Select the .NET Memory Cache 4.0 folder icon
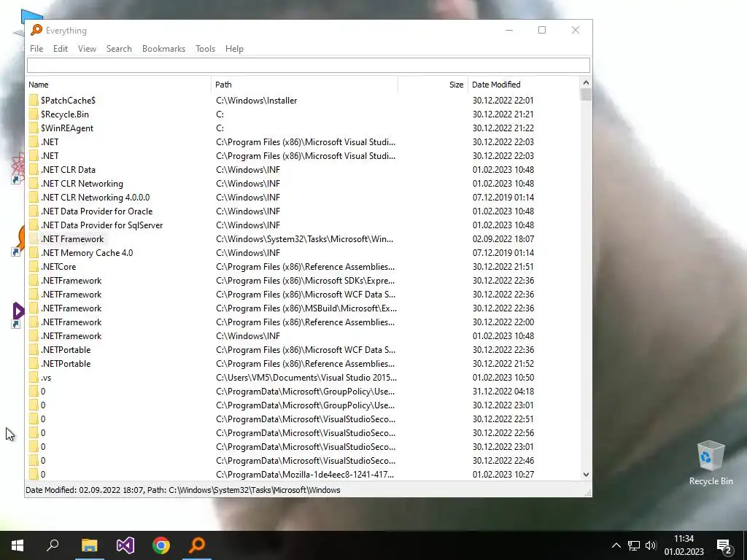The height and width of the screenshot is (560, 747). [x=34, y=253]
